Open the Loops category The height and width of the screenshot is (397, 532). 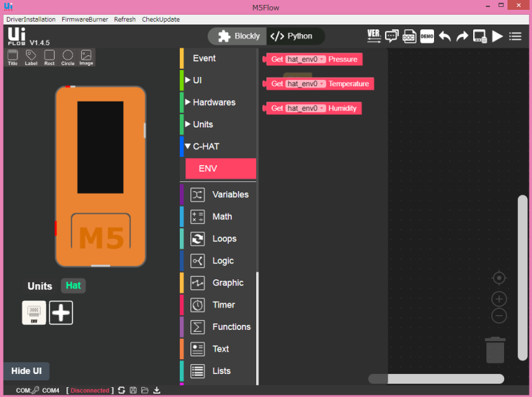coord(218,239)
